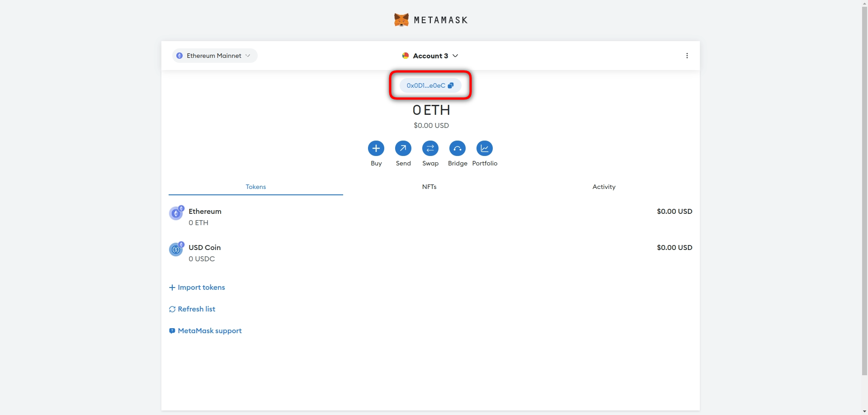Switch to the Activity tab
868x415 pixels.
tap(604, 187)
